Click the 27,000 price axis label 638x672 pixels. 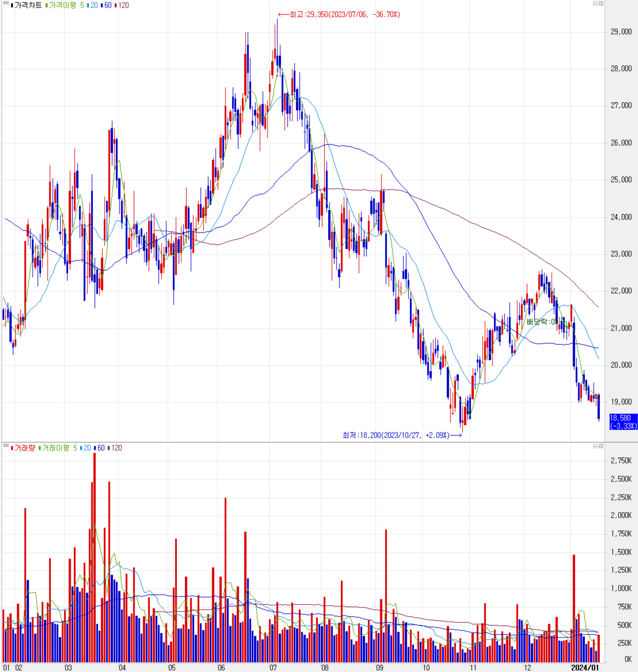pos(621,106)
